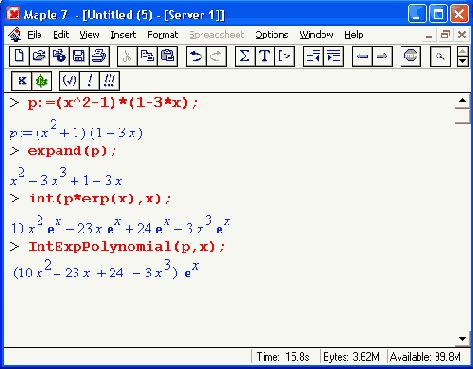This screenshot has height=369, width=473.
Task: Open the Format menu
Action: 163,35
